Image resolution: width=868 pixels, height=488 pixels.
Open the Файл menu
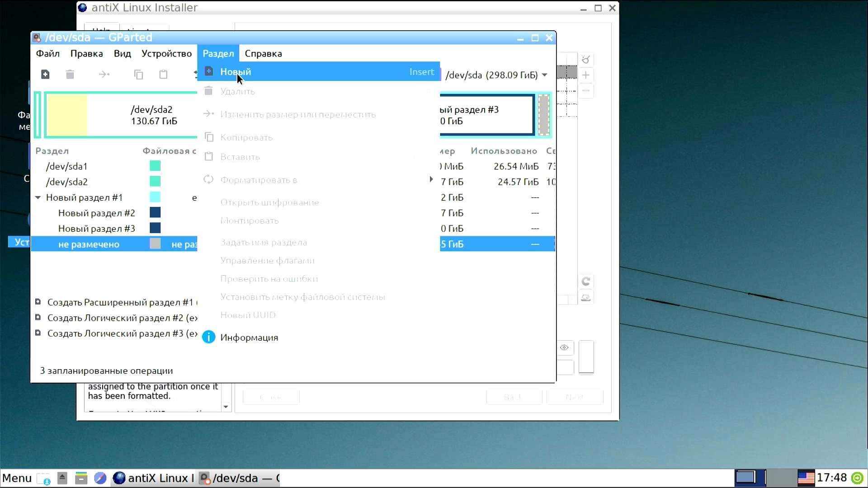(x=48, y=54)
